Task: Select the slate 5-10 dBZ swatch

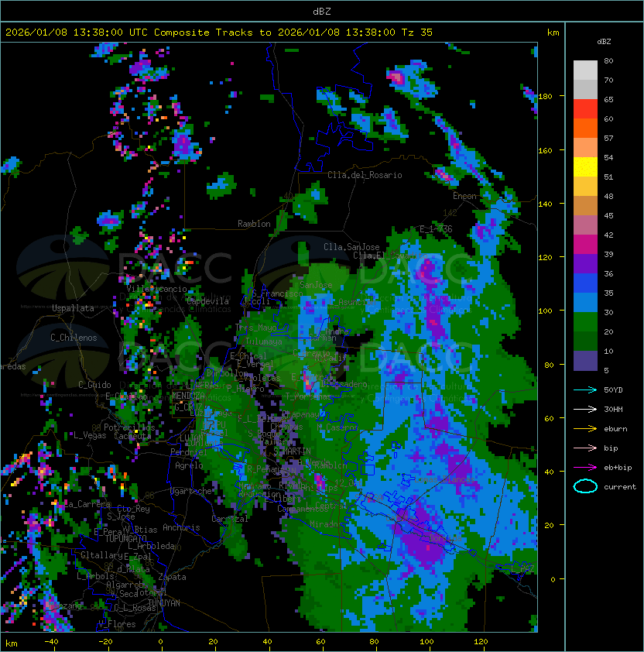Action: coord(585,361)
